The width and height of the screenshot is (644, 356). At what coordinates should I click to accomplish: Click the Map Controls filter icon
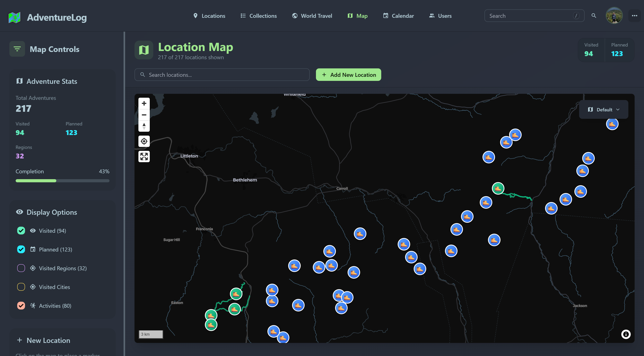(x=17, y=49)
